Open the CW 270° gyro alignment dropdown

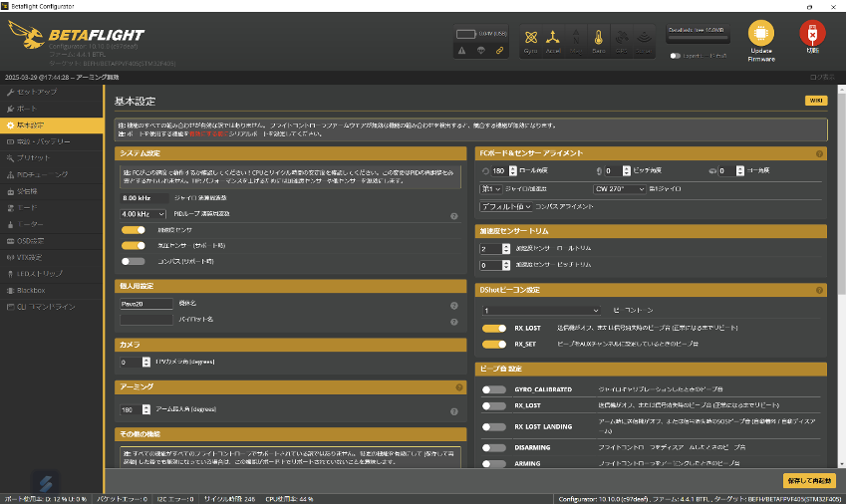click(x=624, y=188)
